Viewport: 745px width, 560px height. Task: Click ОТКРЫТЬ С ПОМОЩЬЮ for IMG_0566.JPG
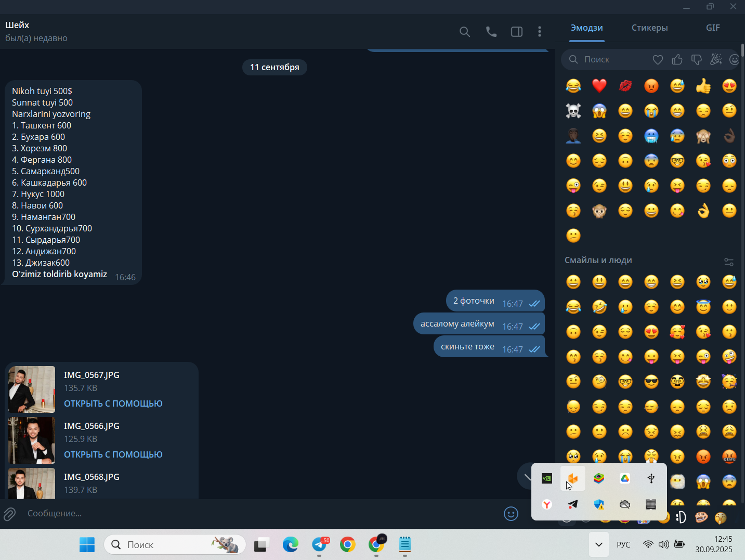113,454
